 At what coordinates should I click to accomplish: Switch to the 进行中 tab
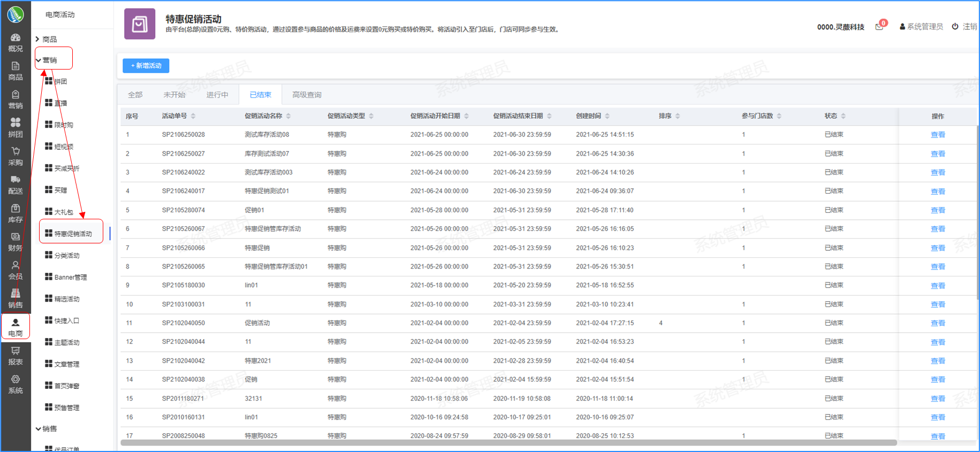217,95
